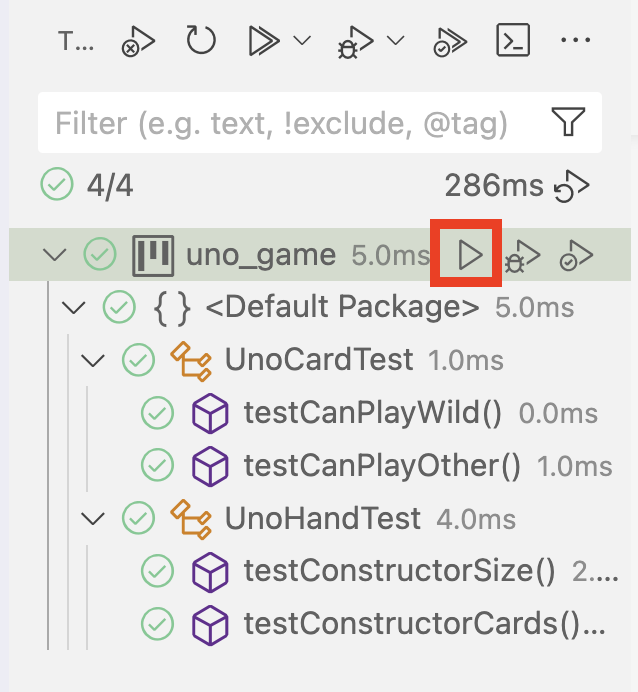The width and height of the screenshot is (638, 692).
Task: Click the rerun last run icon beside 286ms
Action: (572, 185)
